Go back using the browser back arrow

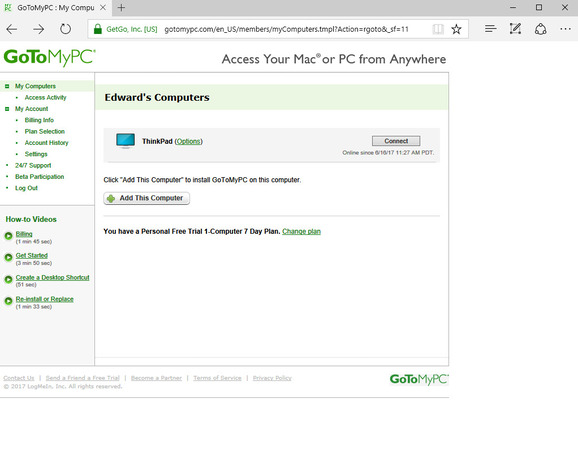tap(12, 29)
